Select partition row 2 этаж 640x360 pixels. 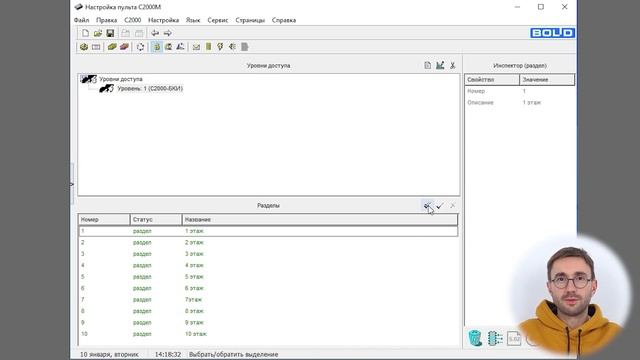[x=268, y=242]
